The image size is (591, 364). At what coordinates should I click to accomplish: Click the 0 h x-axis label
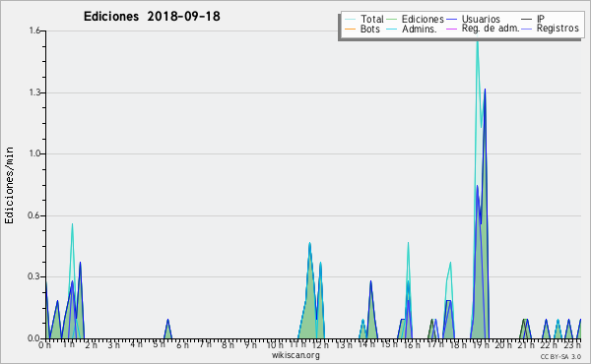click(45, 345)
